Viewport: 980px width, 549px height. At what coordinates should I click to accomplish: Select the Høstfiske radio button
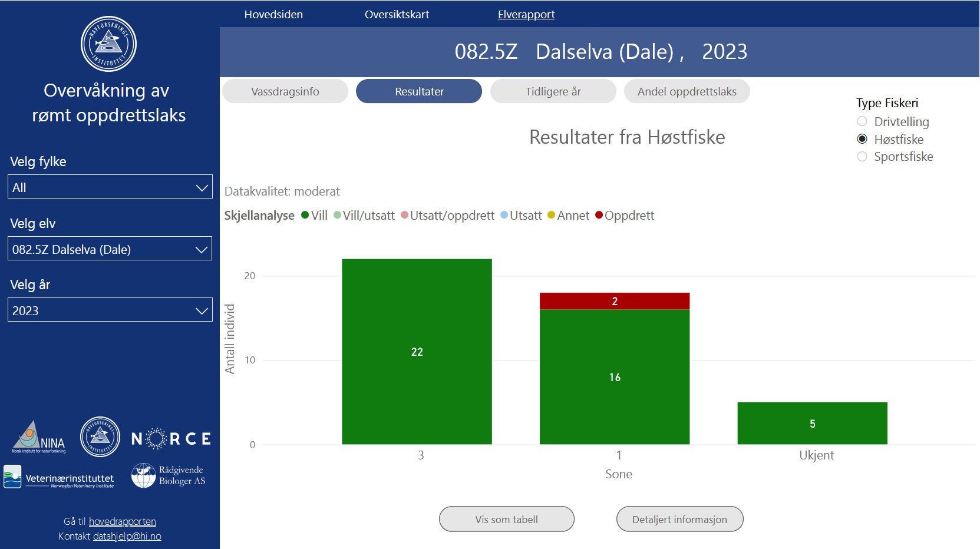click(862, 139)
